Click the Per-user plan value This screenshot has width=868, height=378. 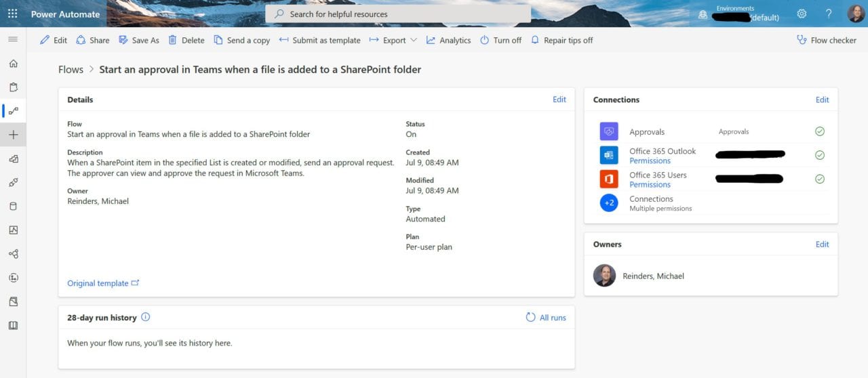(x=429, y=247)
